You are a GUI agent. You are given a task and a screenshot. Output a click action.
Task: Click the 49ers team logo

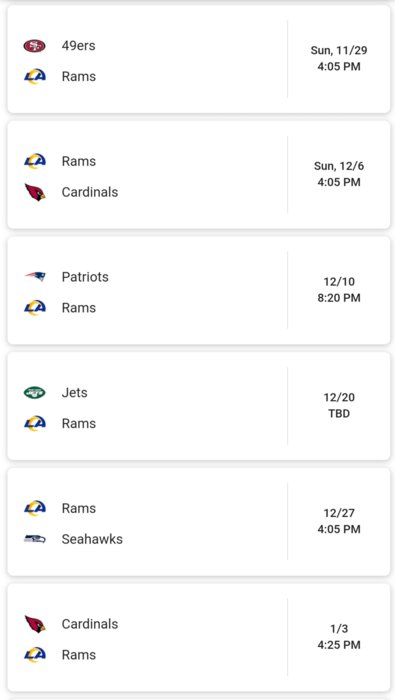click(34, 46)
